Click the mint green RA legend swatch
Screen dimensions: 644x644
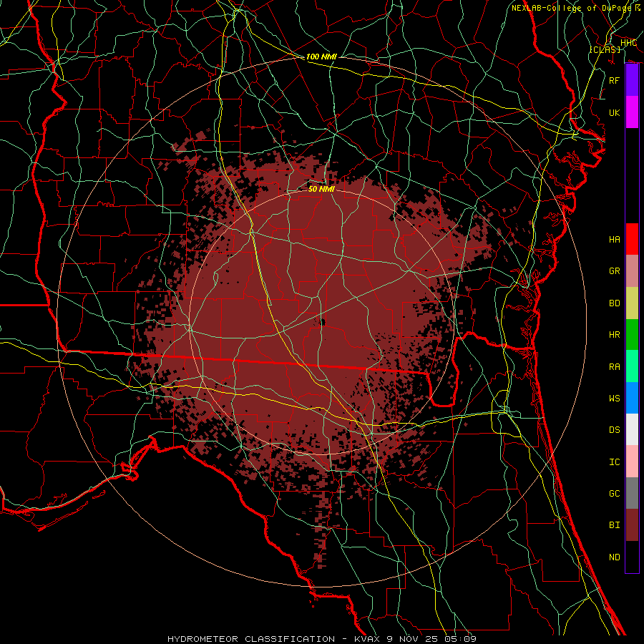pos(632,366)
